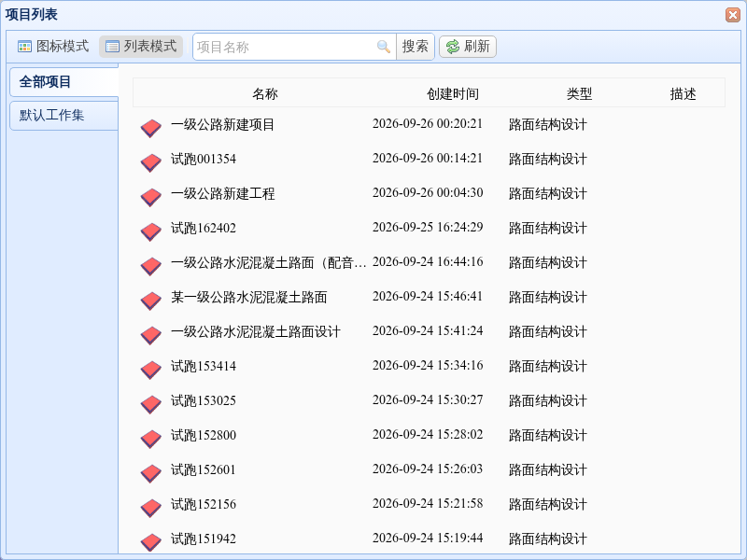The image size is (747, 560).
Task: Click 路面结构设计 type in 试跑153414 row
Action: pyautogui.click(x=548, y=366)
